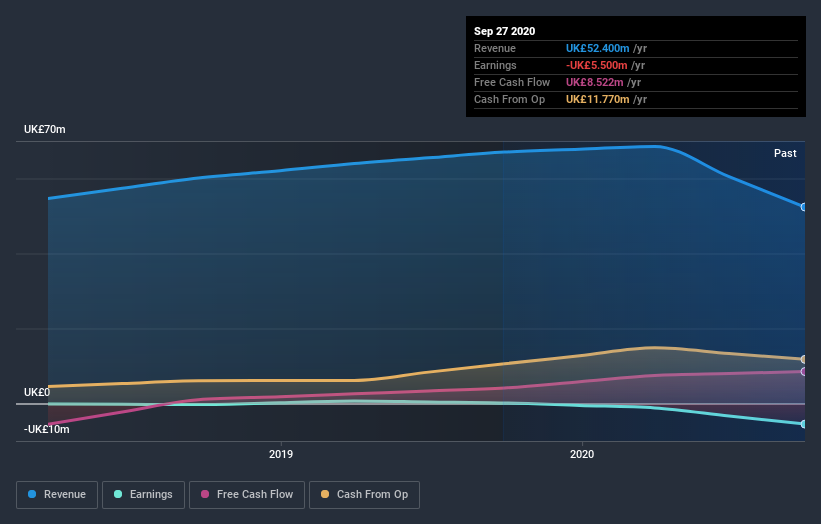Click the Earnings line endpoint marker
Screen dimensions: 821x524
click(804, 424)
